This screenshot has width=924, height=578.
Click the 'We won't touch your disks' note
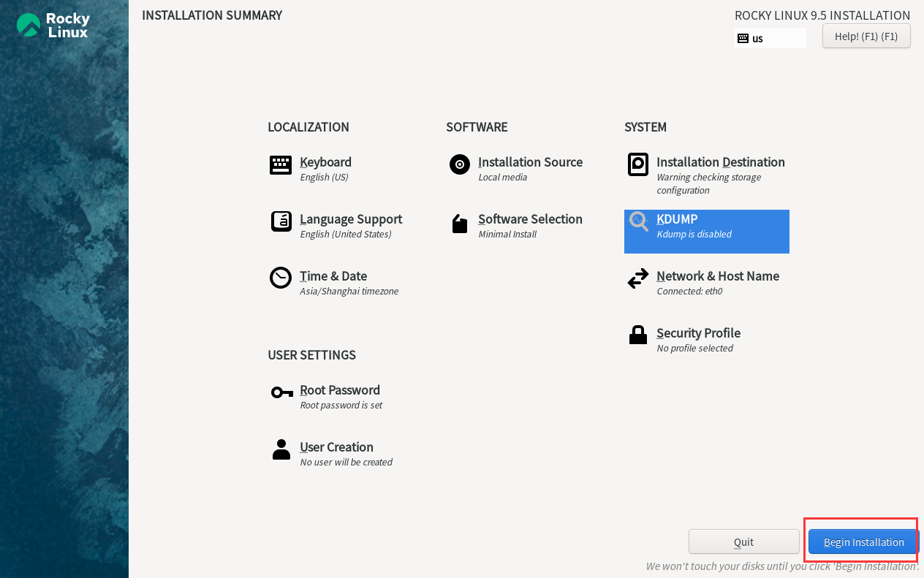[x=783, y=566]
